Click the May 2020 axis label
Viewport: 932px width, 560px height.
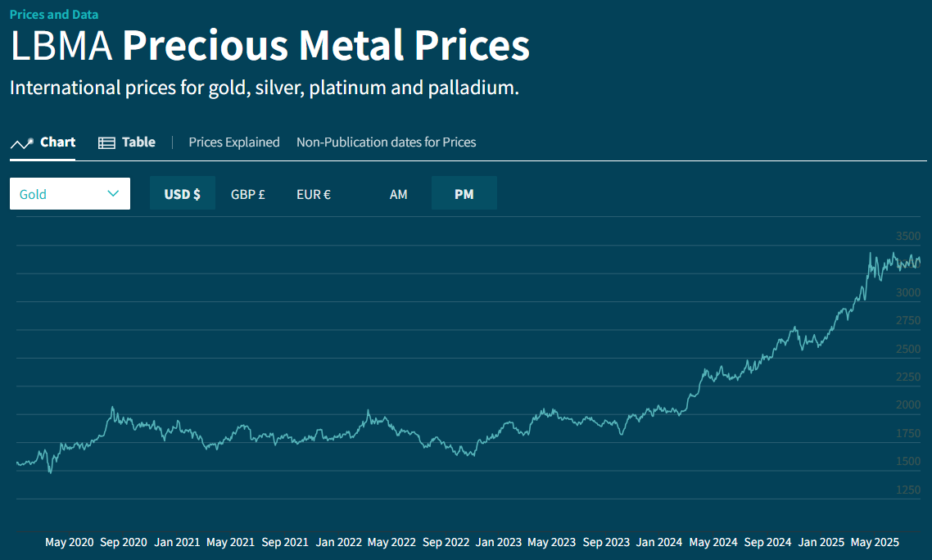(x=69, y=543)
